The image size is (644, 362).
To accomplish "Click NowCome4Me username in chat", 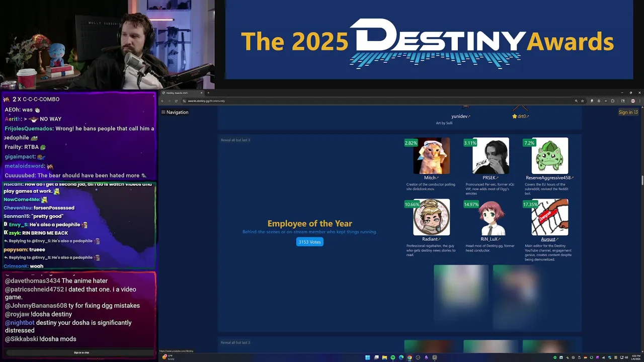I will (21, 200).
